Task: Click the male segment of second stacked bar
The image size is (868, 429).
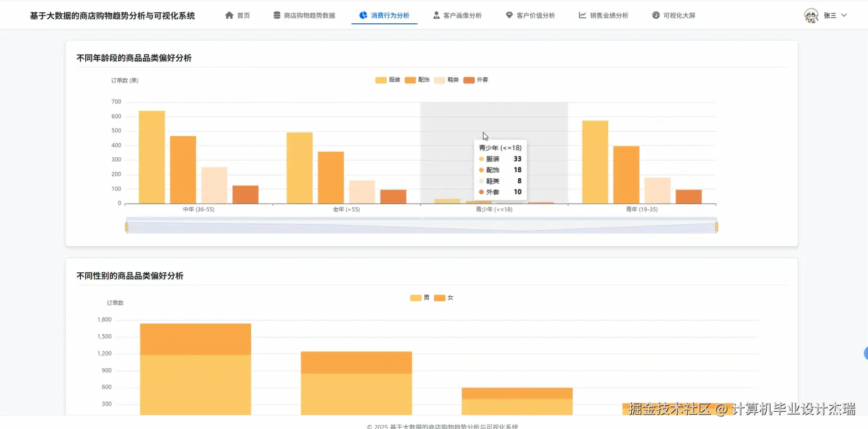Action: pyautogui.click(x=356, y=394)
